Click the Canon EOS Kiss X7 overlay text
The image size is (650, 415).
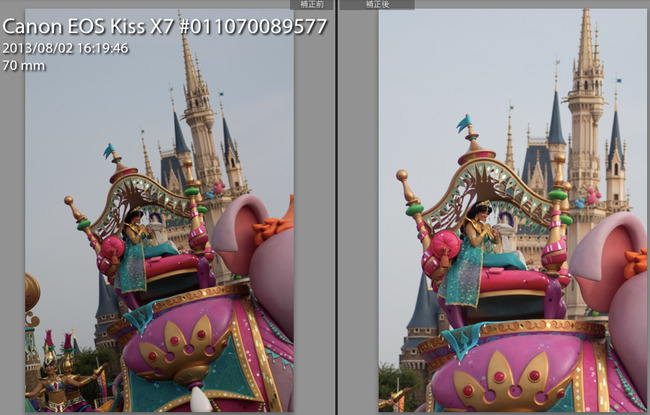click(165, 27)
